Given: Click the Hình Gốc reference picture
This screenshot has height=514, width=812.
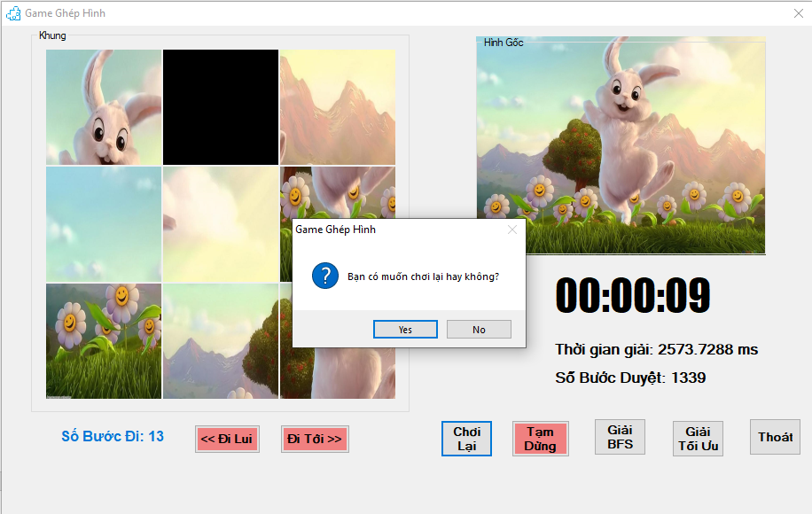Looking at the screenshot, I should click(621, 145).
